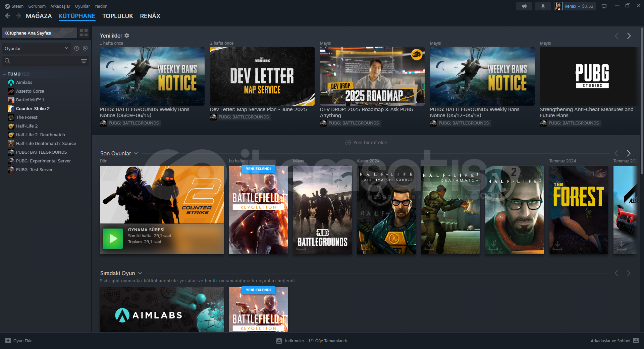This screenshot has width=644, height=349.
Task: Open Dev Letter Map Service news thumbnail
Action: (x=262, y=76)
